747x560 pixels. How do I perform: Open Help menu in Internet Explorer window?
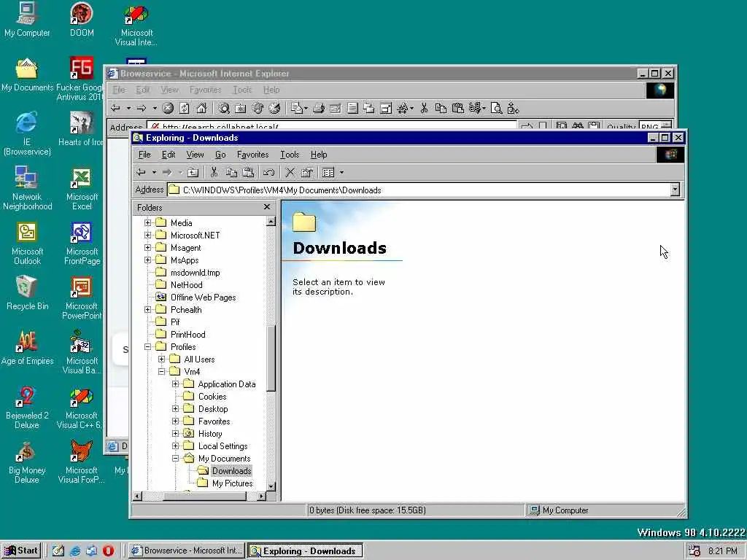[x=271, y=90]
